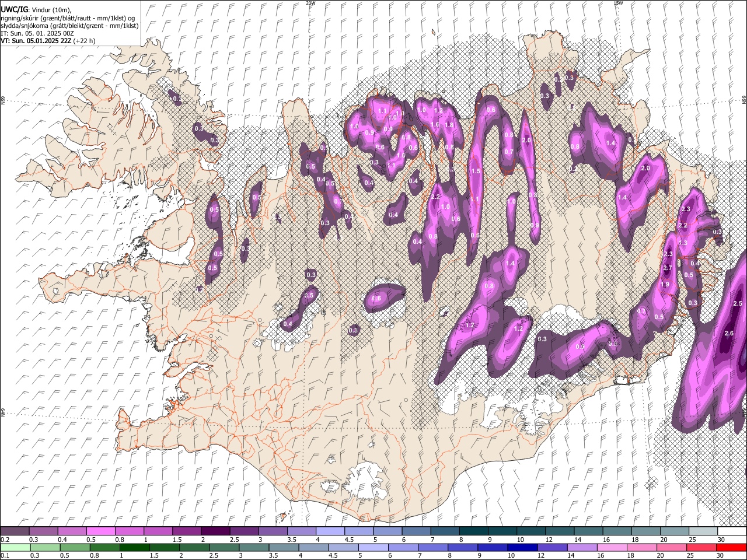747x560 pixels.
Task: Select the "slydda/snjókoma" legend description line
Action: 69,26
